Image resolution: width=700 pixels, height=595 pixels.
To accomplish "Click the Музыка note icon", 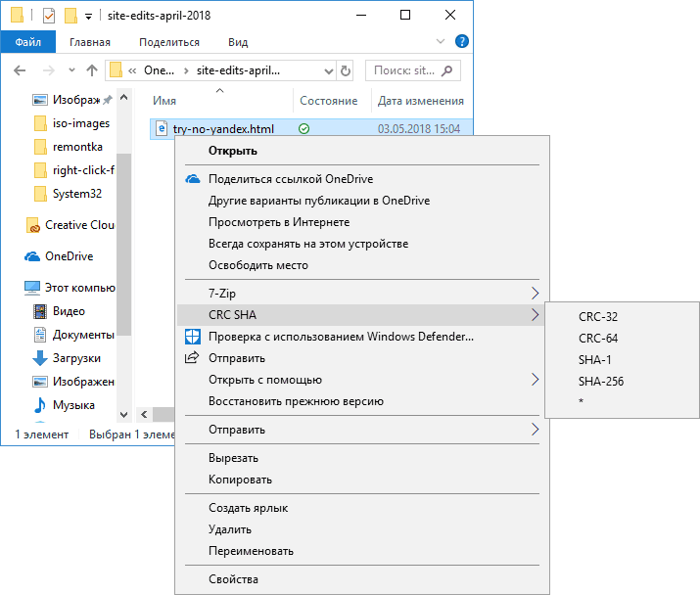I will coord(40,405).
